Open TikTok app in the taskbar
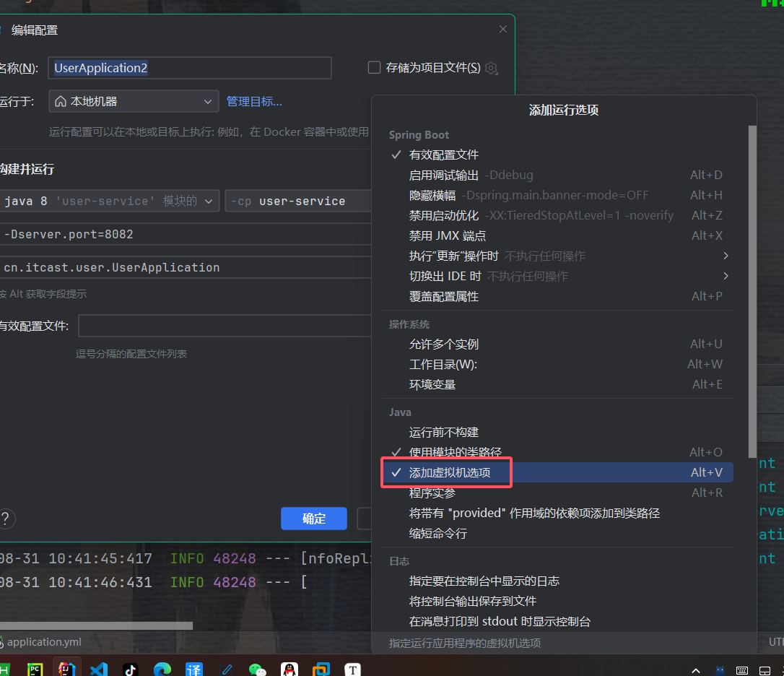Screen dimensions: 784x676 130,669
